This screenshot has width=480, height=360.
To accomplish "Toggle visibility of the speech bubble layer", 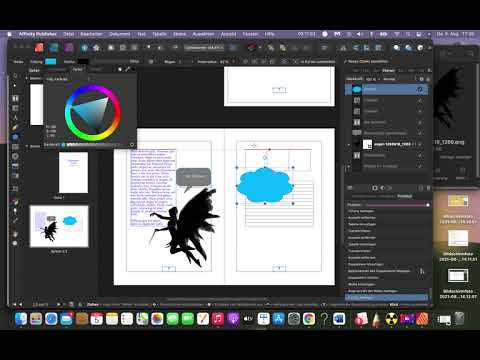I will [420, 133].
